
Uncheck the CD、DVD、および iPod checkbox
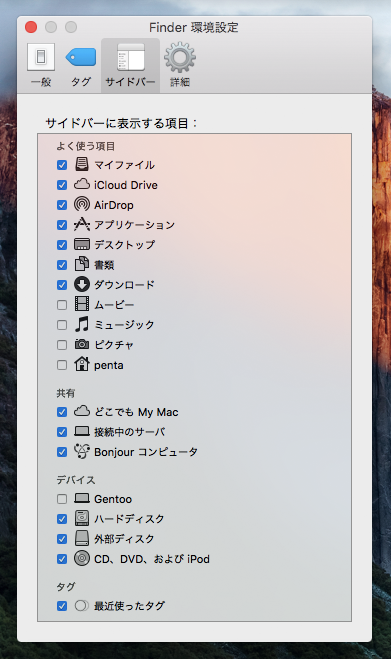[x=62, y=559]
